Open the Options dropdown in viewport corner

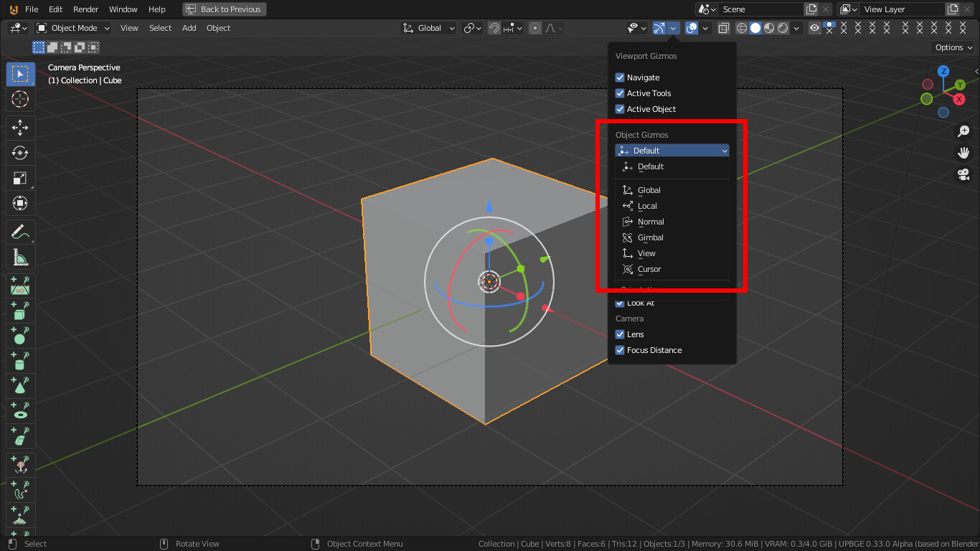click(952, 47)
